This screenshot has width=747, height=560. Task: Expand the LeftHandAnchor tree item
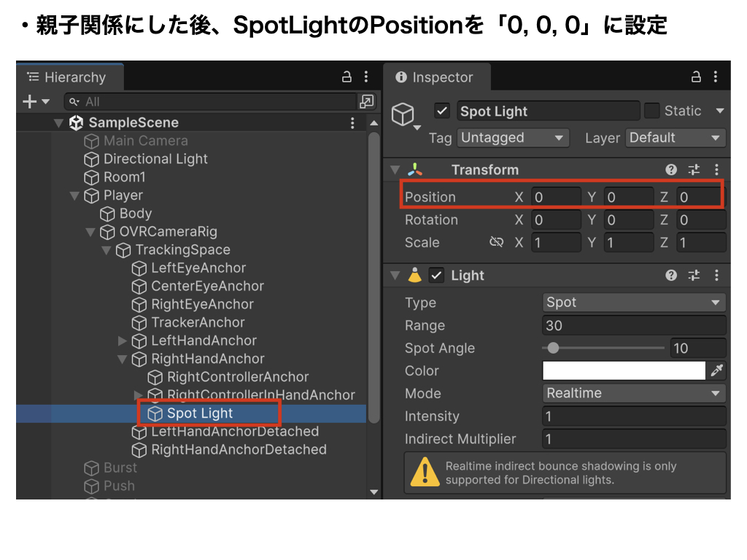[x=123, y=341]
